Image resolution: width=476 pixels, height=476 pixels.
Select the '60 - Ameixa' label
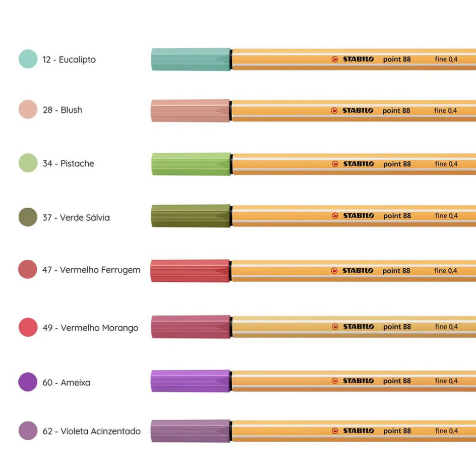[67, 383]
